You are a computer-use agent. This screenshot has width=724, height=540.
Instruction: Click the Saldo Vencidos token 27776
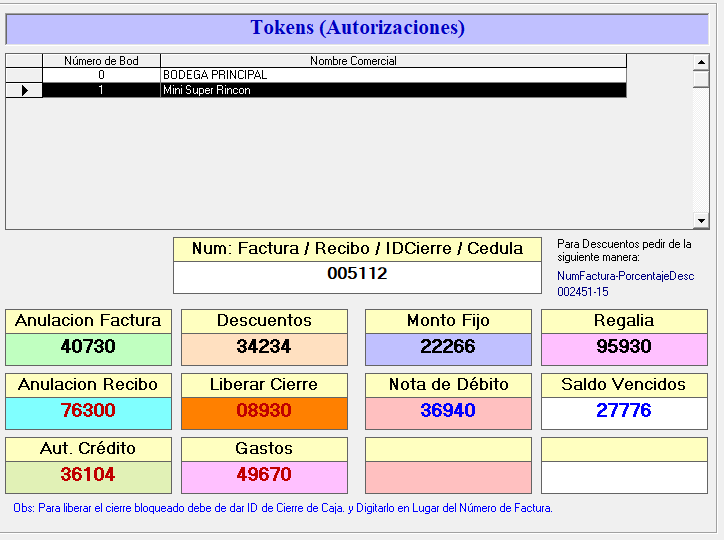click(623, 412)
